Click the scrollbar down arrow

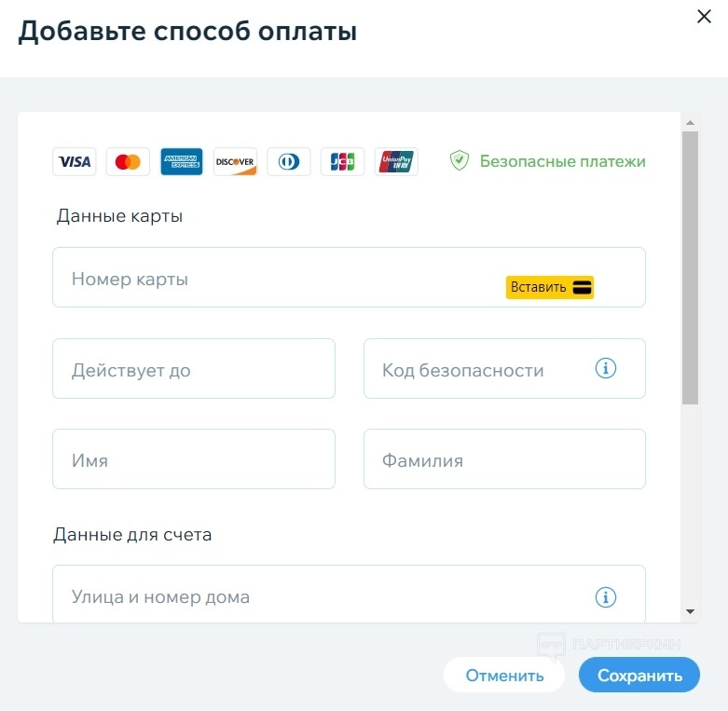[x=690, y=611]
